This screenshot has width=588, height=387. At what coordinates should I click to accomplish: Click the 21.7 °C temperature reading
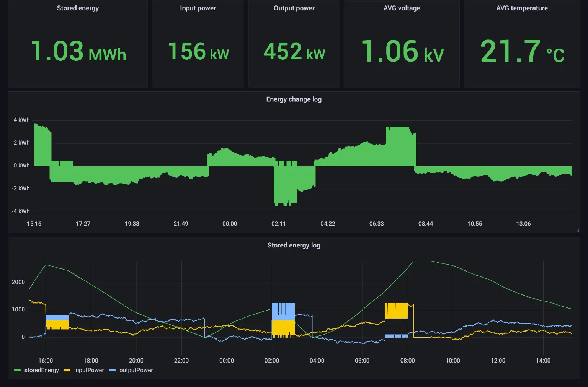[522, 52]
